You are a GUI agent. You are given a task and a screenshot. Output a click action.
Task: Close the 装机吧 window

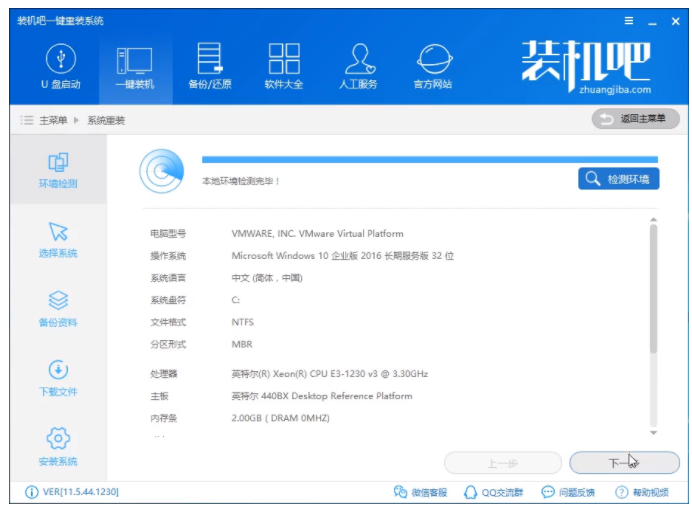click(x=676, y=21)
